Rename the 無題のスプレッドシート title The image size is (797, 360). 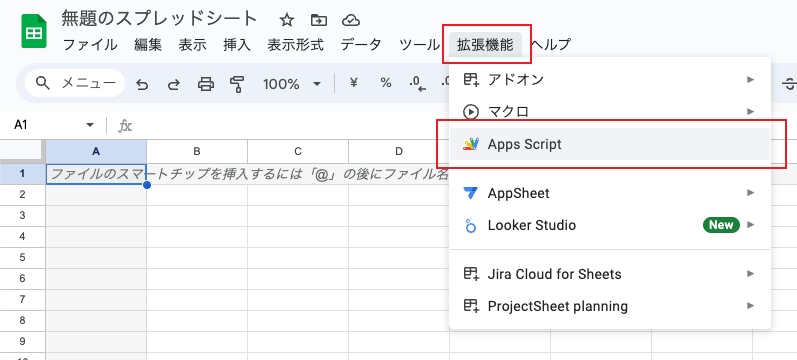[160, 19]
